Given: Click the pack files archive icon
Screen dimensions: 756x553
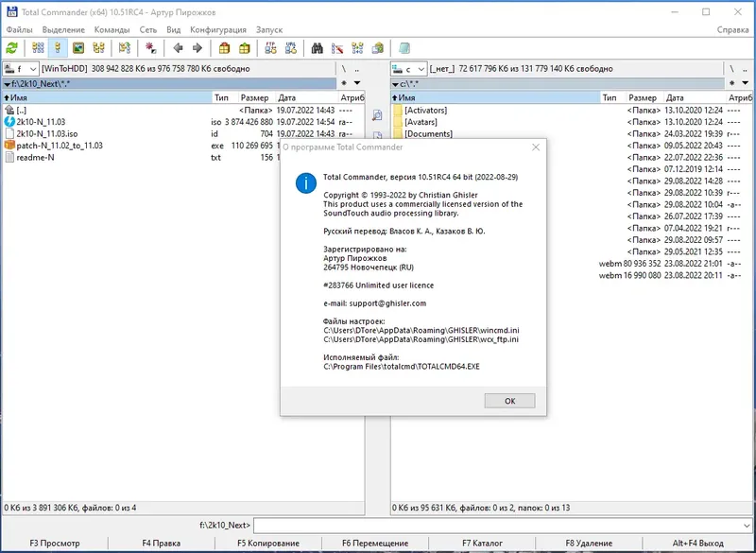Looking at the screenshot, I should (x=224, y=48).
